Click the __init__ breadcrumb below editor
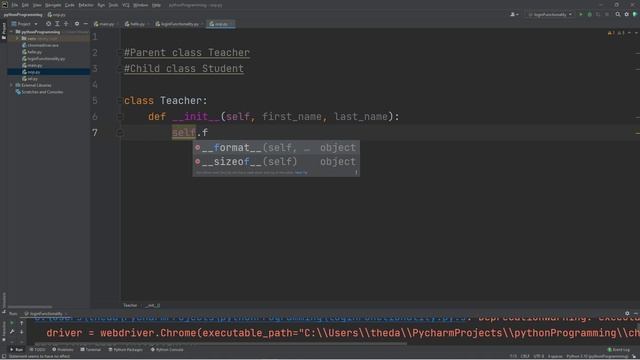Image resolution: width=640 pixels, height=360 pixels. [x=153, y=305]
